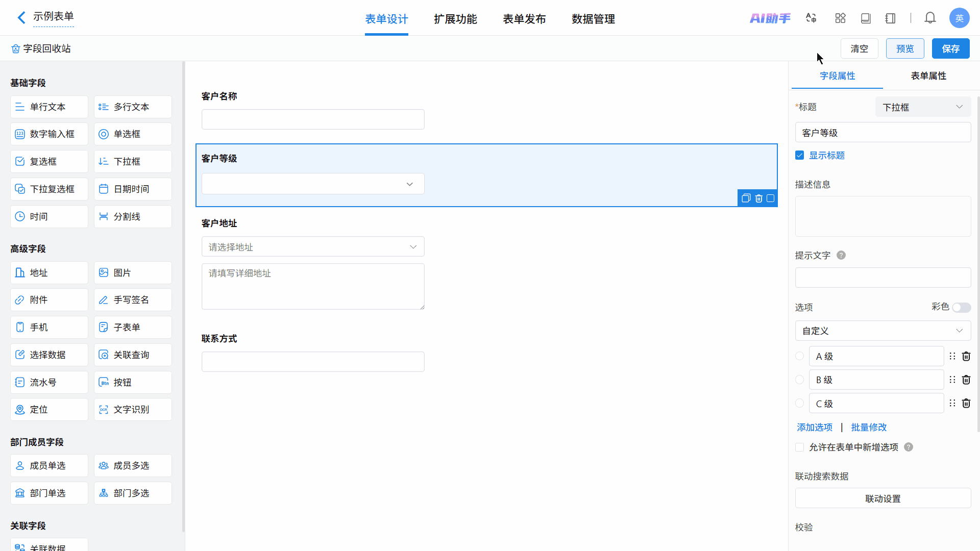Open the 请选择地址 address dropdown

(x=312, y=247)
